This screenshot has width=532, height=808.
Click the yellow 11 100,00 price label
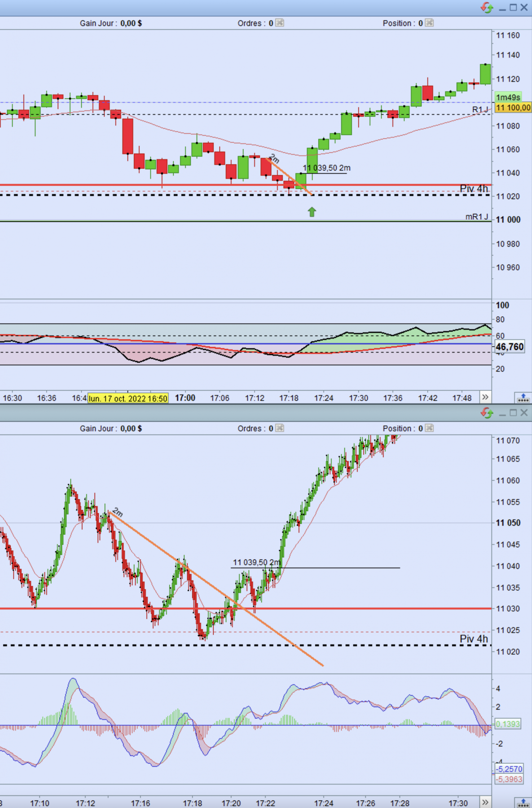point(513,108)
